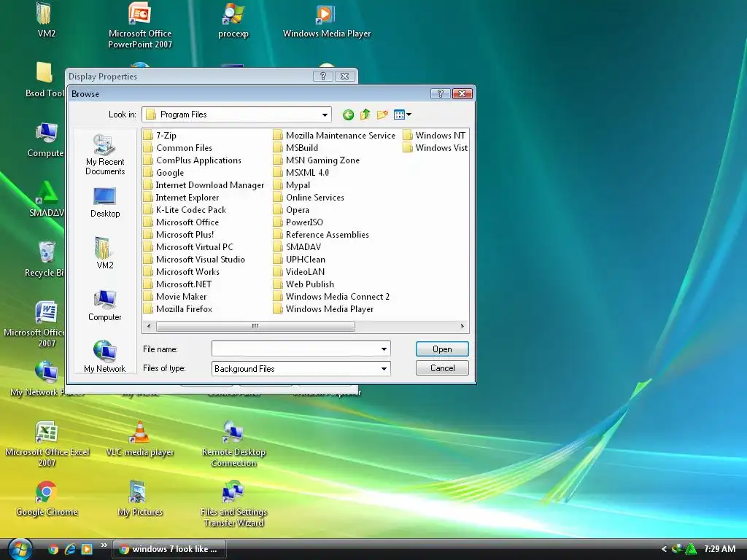Select the MSBuild folder

[296, 147]
